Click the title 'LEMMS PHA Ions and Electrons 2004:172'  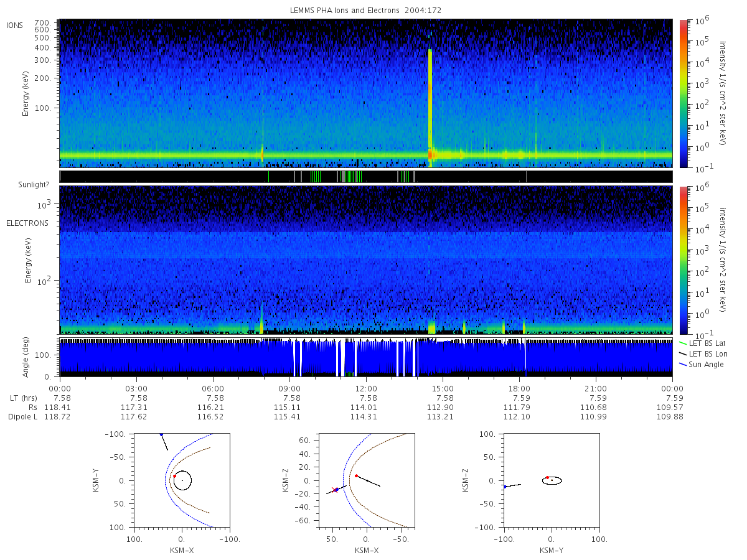(x=366, y=11)
